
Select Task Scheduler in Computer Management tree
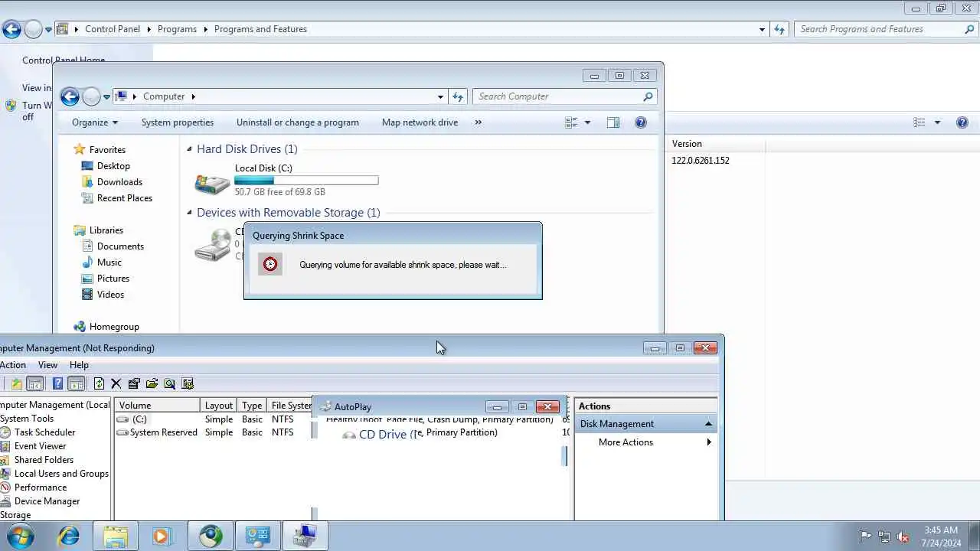44,432
